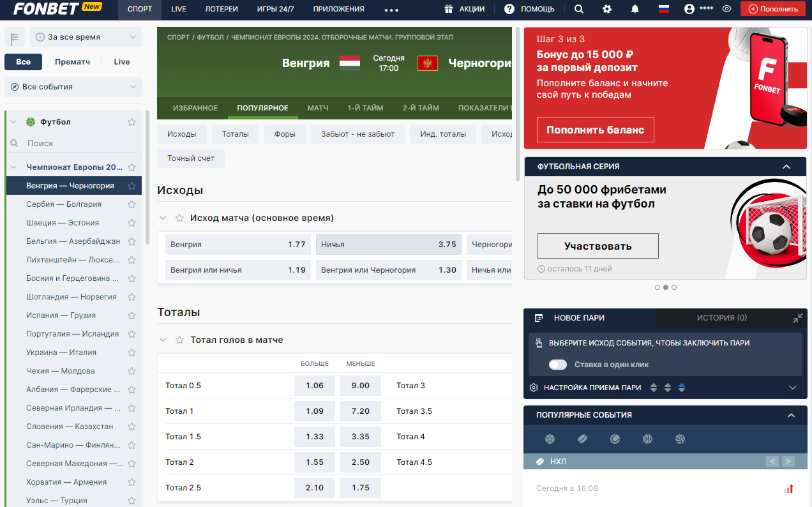Open the search magnifier in top bar
The image size is (812, 507).
(578, 9)
